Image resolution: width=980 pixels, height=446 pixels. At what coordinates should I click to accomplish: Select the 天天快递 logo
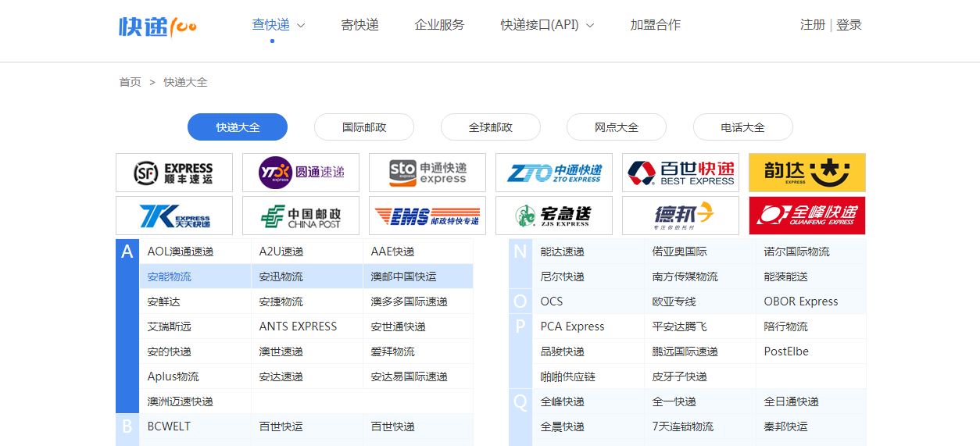(174, 216)
